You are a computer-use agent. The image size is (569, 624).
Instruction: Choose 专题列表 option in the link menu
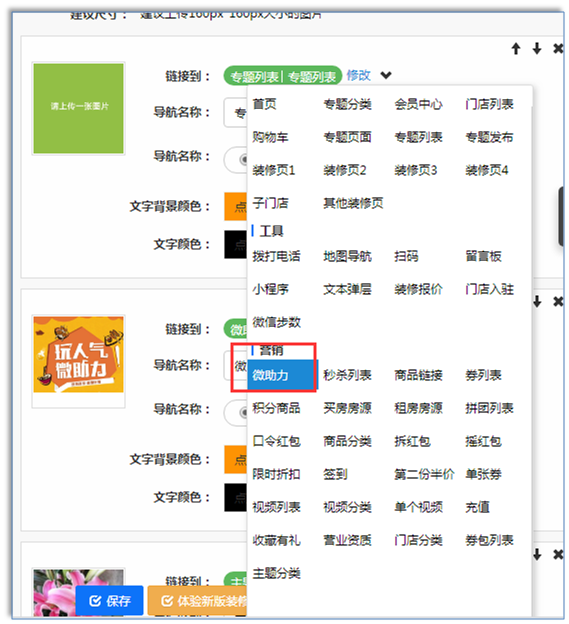point(418,137)
